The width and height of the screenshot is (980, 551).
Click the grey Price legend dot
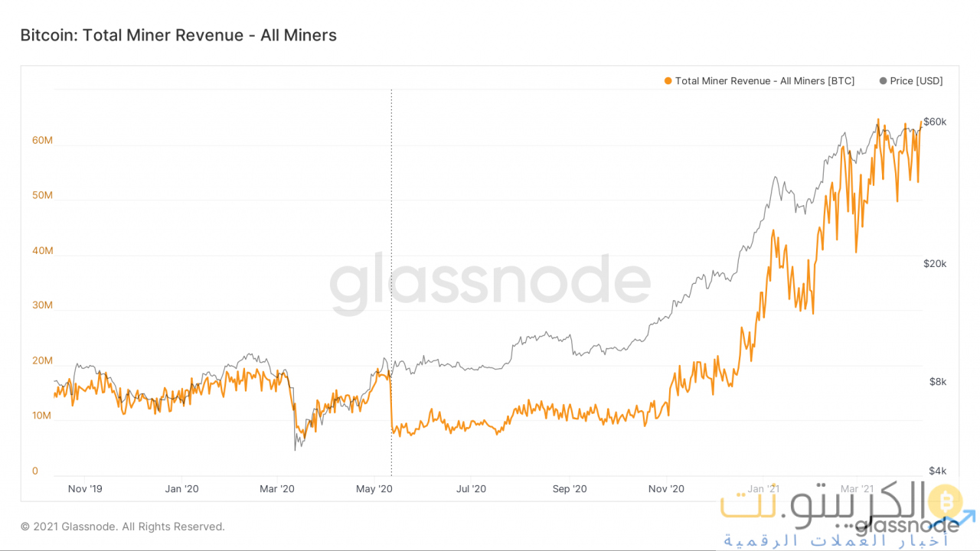coord(884,81)
